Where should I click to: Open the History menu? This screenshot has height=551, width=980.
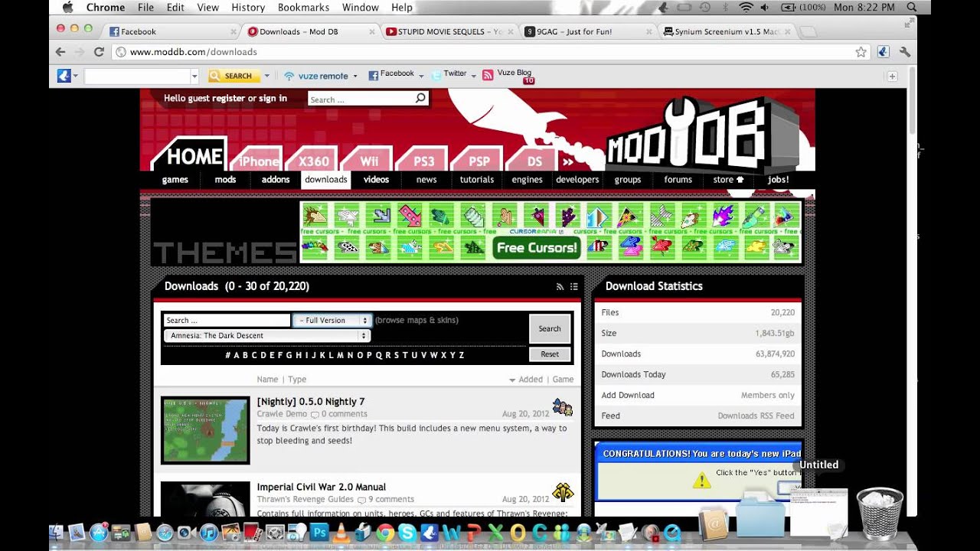pyautogui.click(x=248, y=7)
